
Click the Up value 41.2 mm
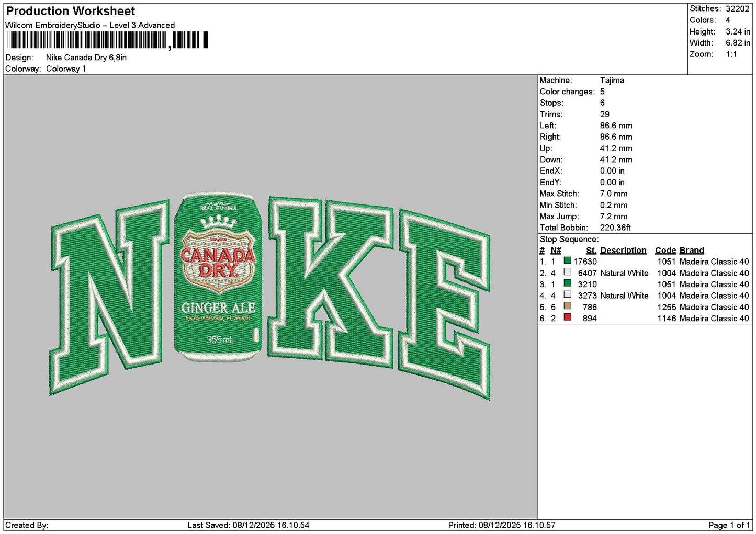click(616, 149)
